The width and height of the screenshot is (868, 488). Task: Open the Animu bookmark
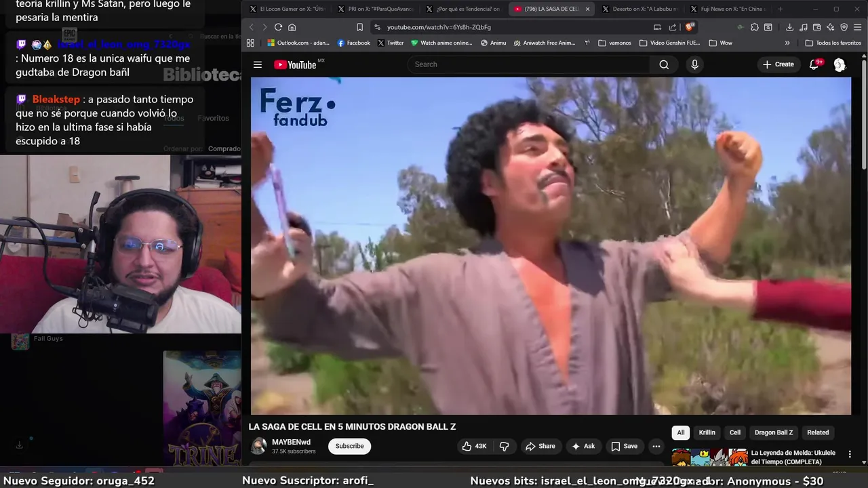click(x=493, y=43)
